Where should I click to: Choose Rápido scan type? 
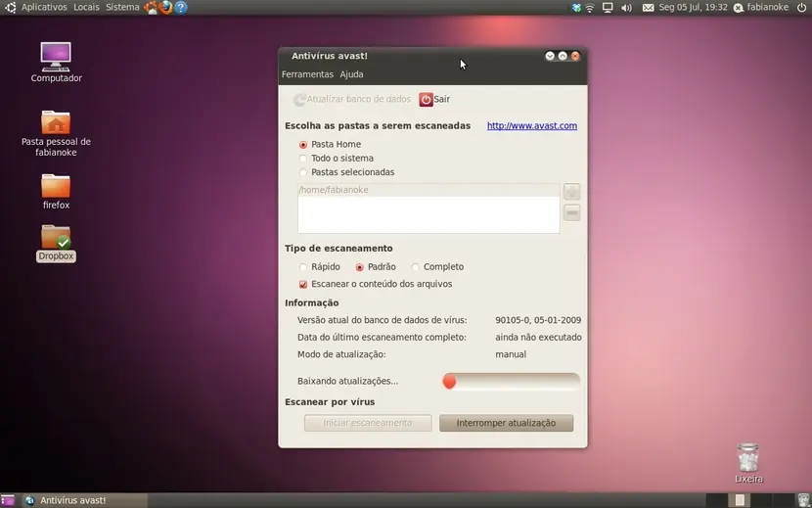tap(303, 267)
